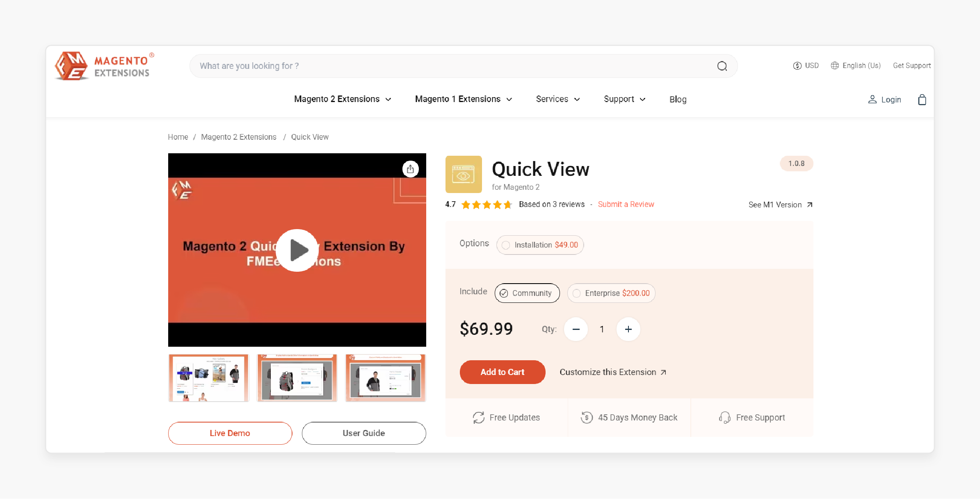Viewport: 980px width, 500px height.
Task: Go to Home breadcrumb
Action: 178,137
